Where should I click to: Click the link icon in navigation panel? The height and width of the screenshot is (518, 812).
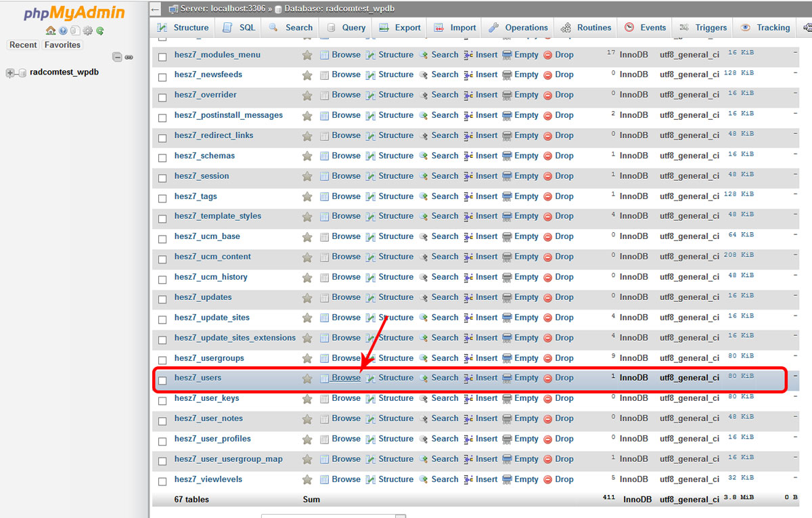129,58
